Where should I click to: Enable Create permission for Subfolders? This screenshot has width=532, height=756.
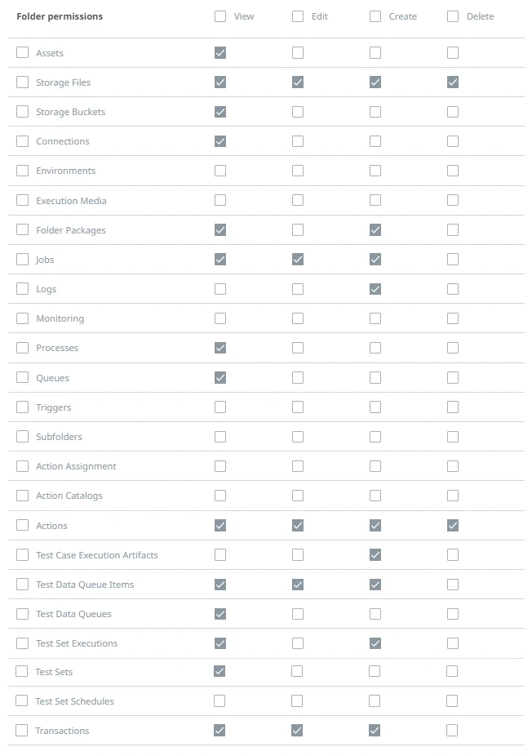click(375, 436)
